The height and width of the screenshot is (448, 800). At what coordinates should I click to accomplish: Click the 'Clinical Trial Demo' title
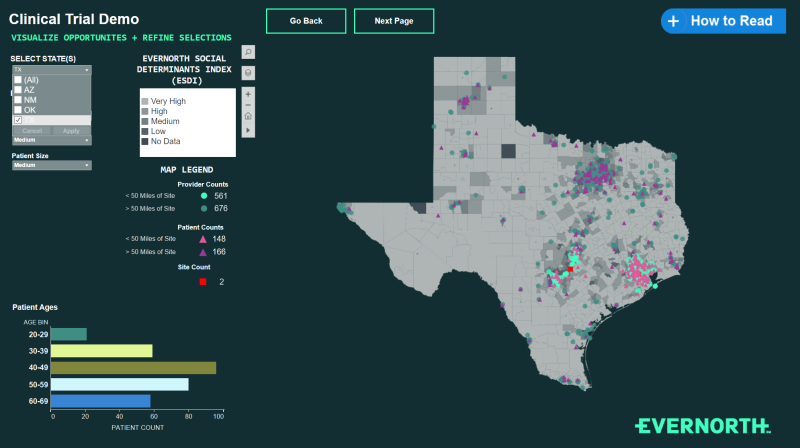(x=74, y=19)
